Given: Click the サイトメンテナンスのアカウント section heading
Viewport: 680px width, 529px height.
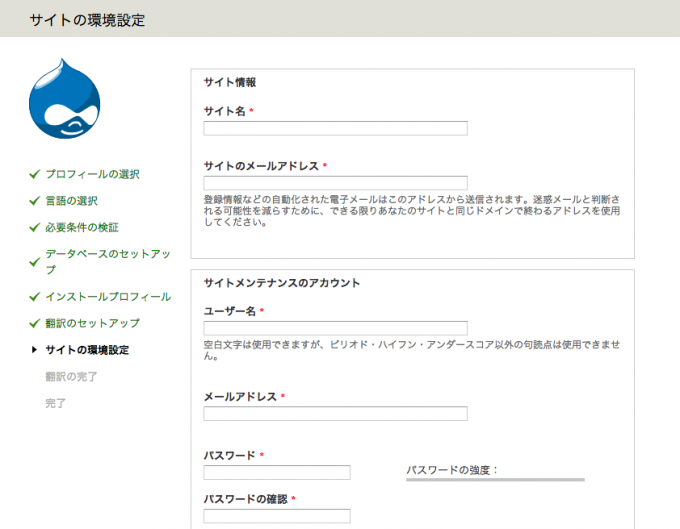Looking at the screenshot, I should [282, 283].
